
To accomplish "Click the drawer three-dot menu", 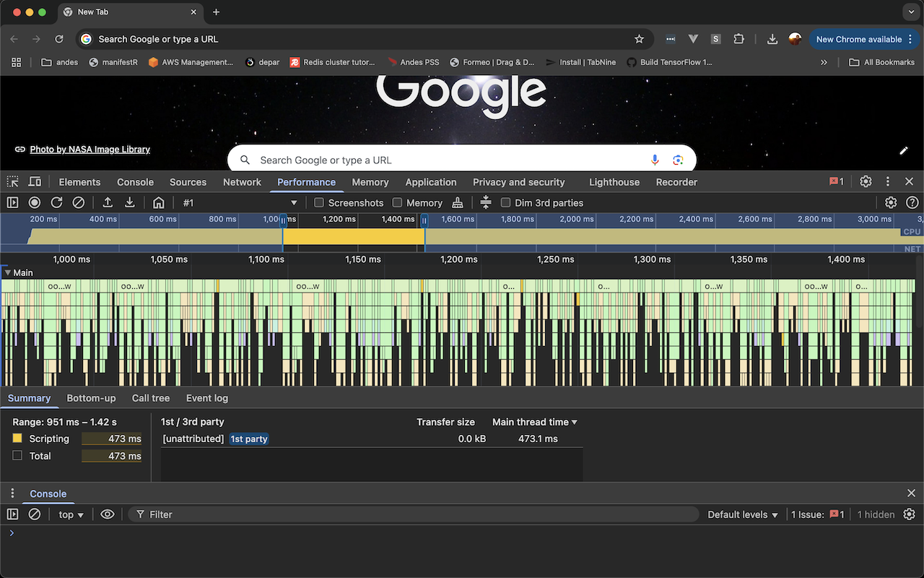I will [x=12, y=493].
